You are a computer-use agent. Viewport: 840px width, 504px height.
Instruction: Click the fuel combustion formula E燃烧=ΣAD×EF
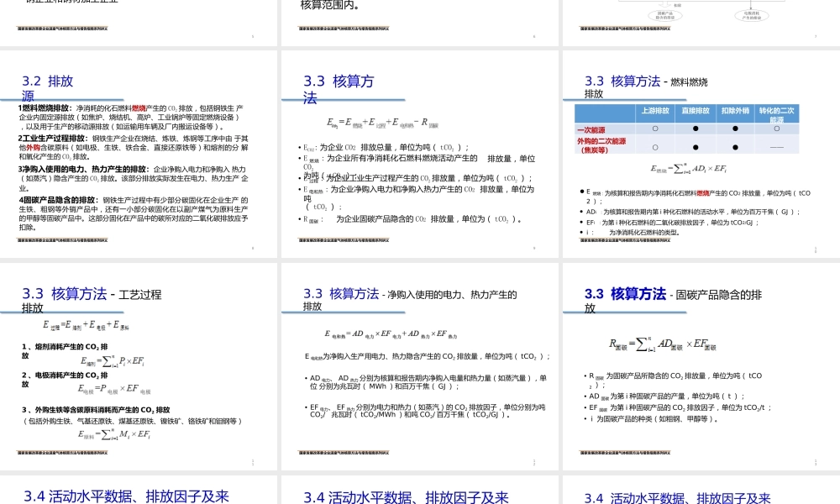tap(689, 169)
